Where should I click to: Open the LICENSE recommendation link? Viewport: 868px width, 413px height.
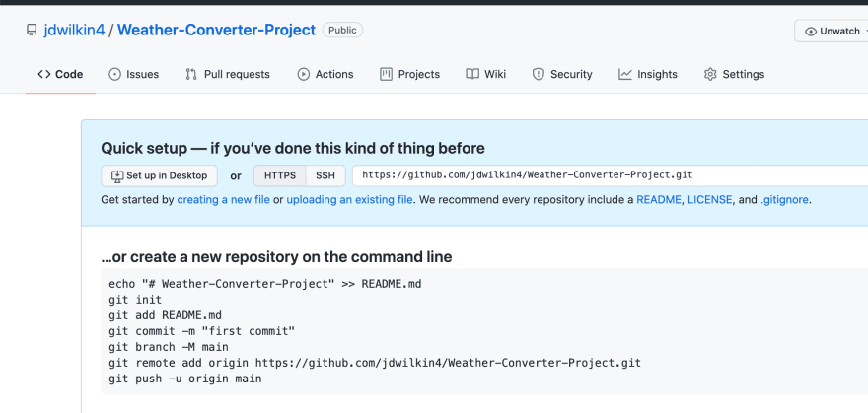pos(709,199)
